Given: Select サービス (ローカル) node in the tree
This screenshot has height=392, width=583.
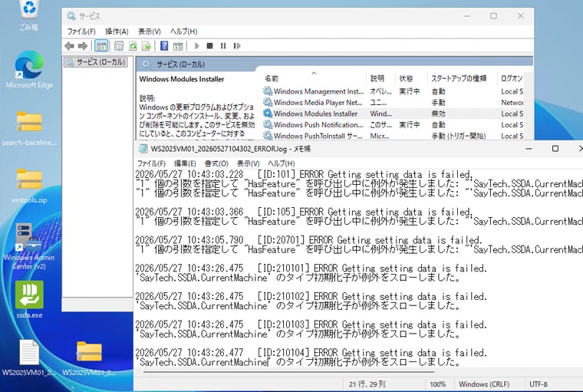Looking at the screenshot, I should coord(96,62).
